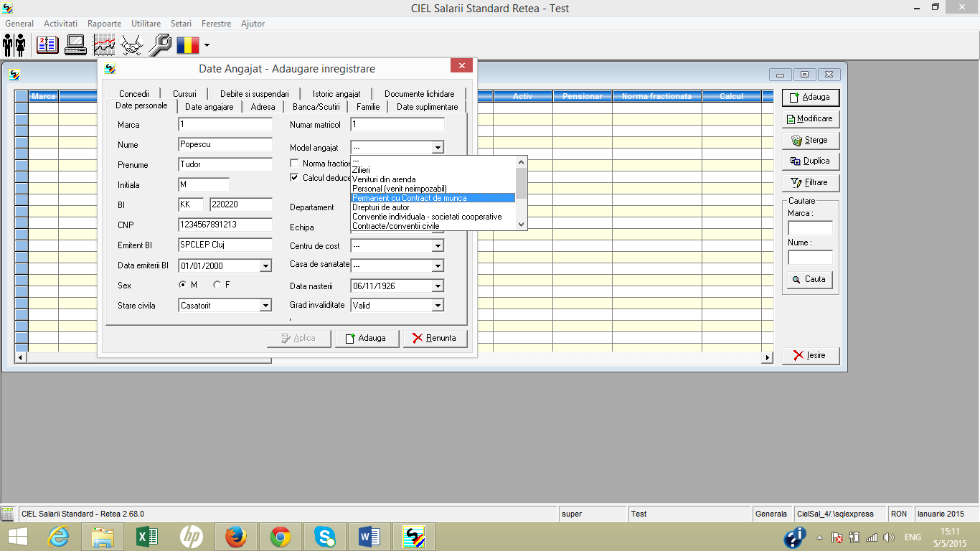Launch Chrome from the taskbar
The width and height of the screenshot is (980, 551).
281,537
